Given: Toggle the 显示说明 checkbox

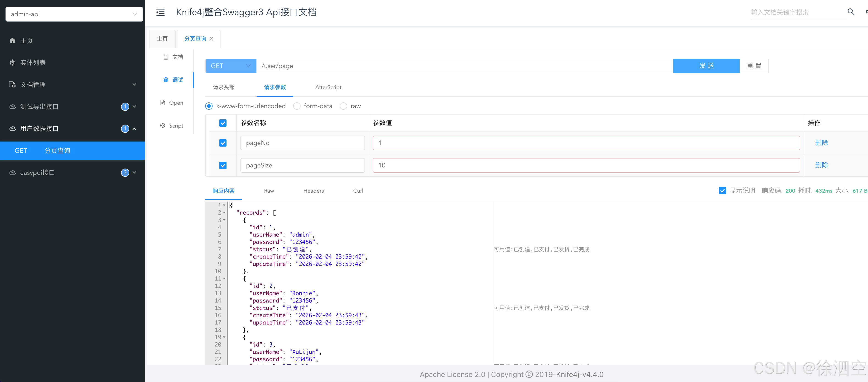Looking at the screenshot, I should 722,191.
